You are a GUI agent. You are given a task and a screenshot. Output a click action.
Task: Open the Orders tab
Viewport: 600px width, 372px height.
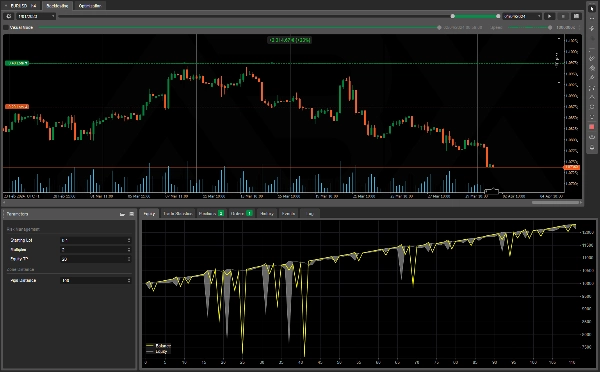(x=241, y=214)
